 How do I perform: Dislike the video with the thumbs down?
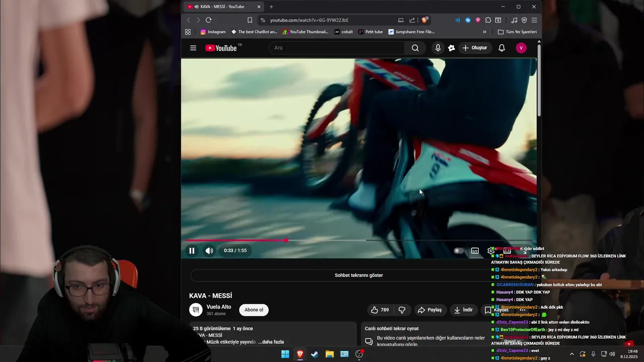pos(402,310)
